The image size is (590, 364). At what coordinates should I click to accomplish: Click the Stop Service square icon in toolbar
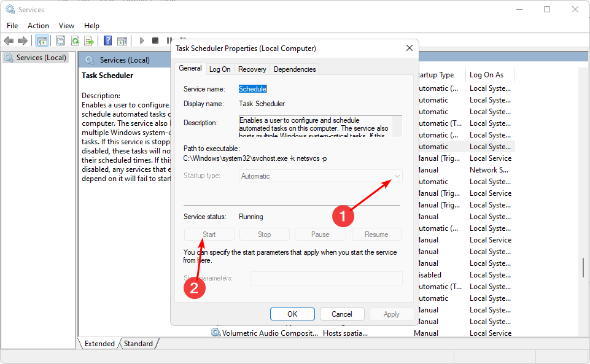[x=155, y=41]
